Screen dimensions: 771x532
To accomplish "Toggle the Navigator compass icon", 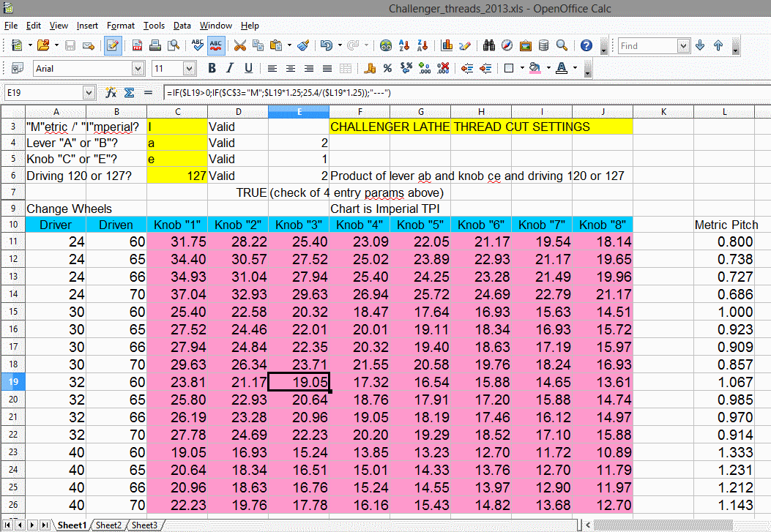I will [x=507, y=45].
